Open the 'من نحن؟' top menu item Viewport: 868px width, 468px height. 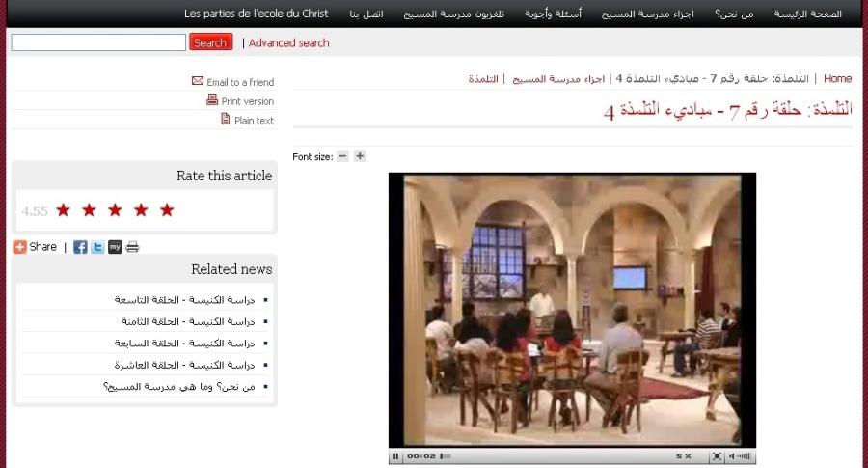coord(734,14)
